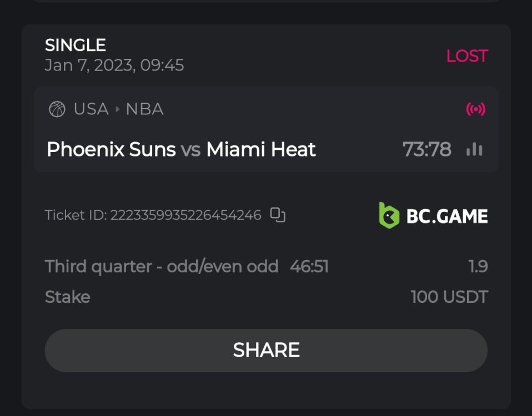The image size is (532, 416).
Task: Tap the SINGLE bet type heading
Action: [x=76, y=45]
